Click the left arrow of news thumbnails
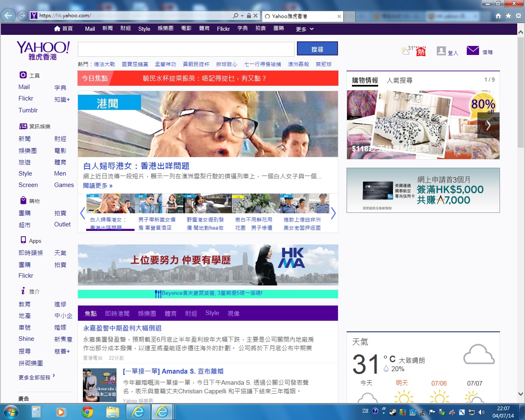This screenshot has width=525, height=420. (82, 213)
